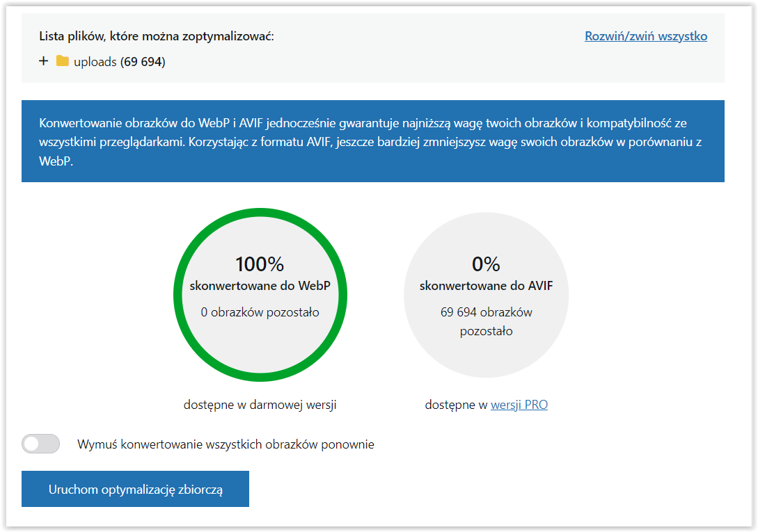Click 'Lista plików, które można zoptymalizować' heading

point(157,36)
